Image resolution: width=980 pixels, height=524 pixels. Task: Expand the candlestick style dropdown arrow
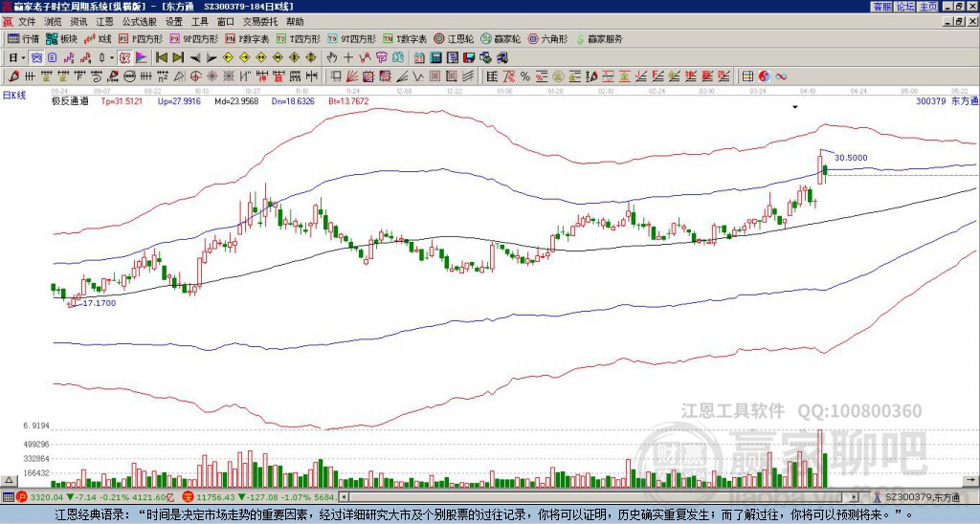click(112, 57)
